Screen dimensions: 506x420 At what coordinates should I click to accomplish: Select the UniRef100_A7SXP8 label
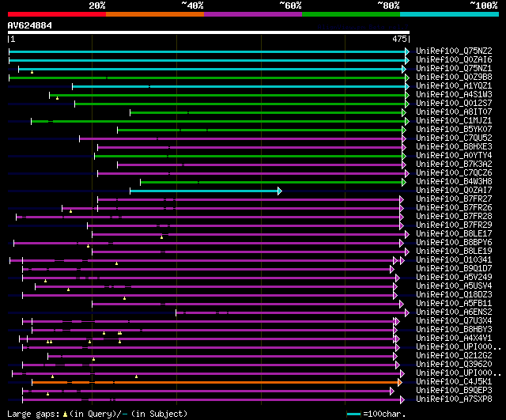click(454, 399)
